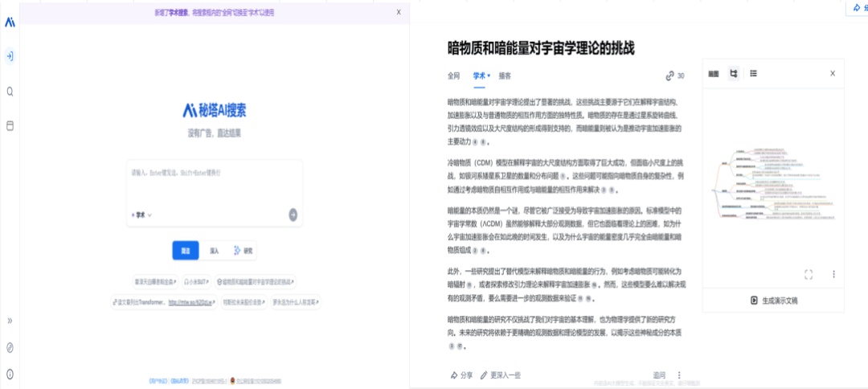The width and height of the screenshot is (868, 389).
Task: Select the 研究 search mode
Action: [x=243, y=251]
